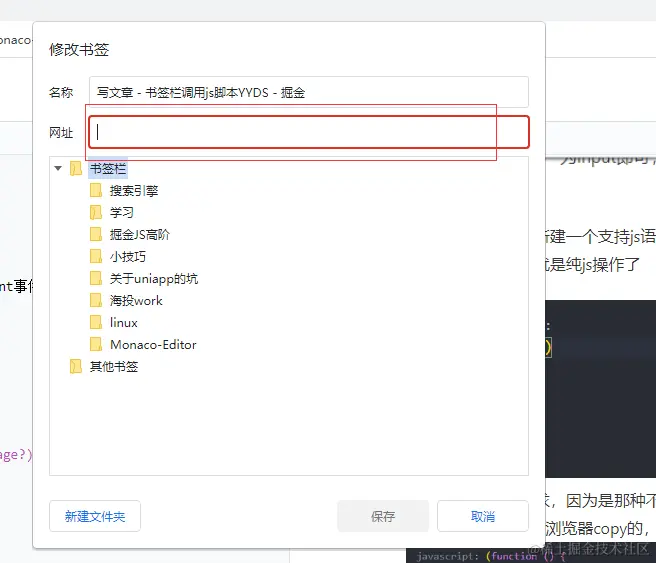Click the folder icon beside 其他书签

76,366
